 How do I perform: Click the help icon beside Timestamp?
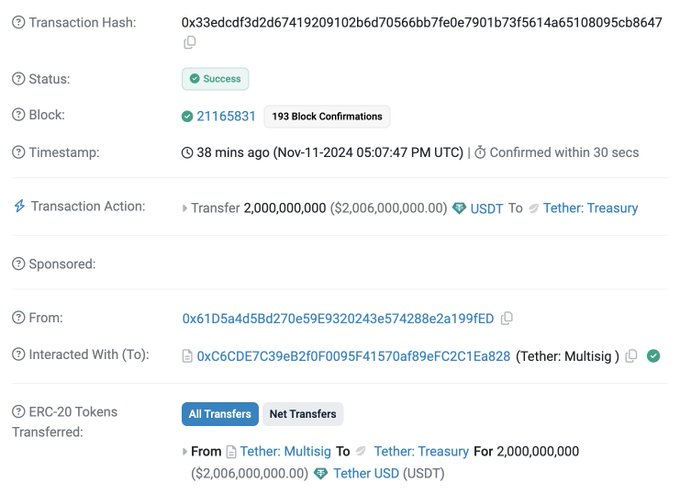19,152
